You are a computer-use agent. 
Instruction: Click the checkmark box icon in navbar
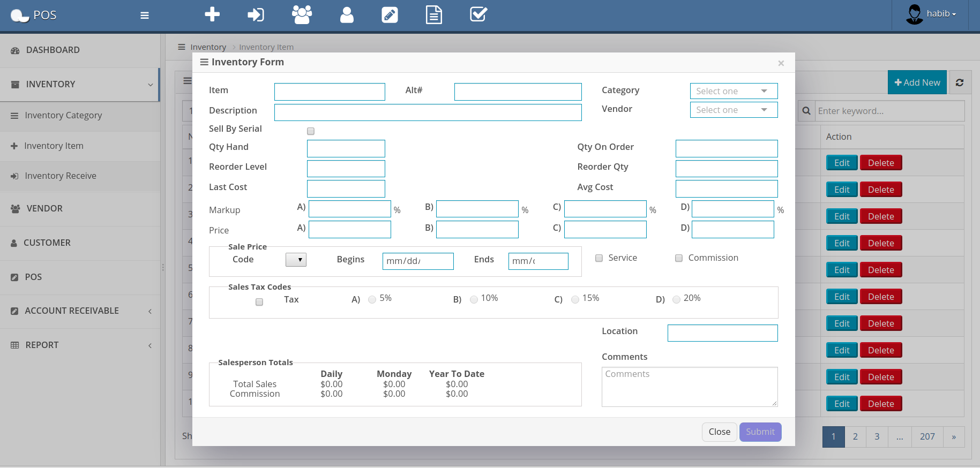point(478,14)
